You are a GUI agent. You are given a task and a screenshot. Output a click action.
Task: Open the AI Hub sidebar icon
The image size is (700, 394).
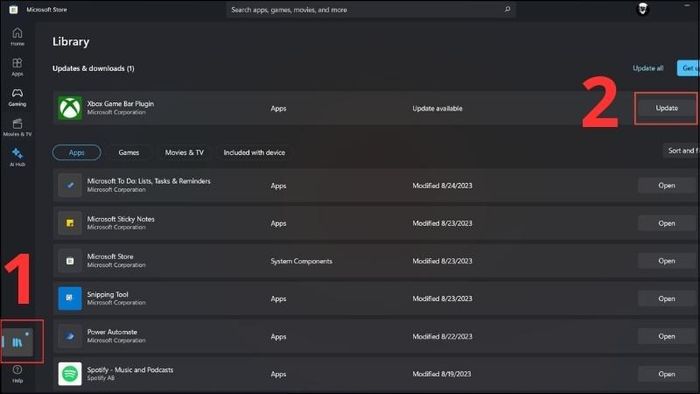click(17, 157)
